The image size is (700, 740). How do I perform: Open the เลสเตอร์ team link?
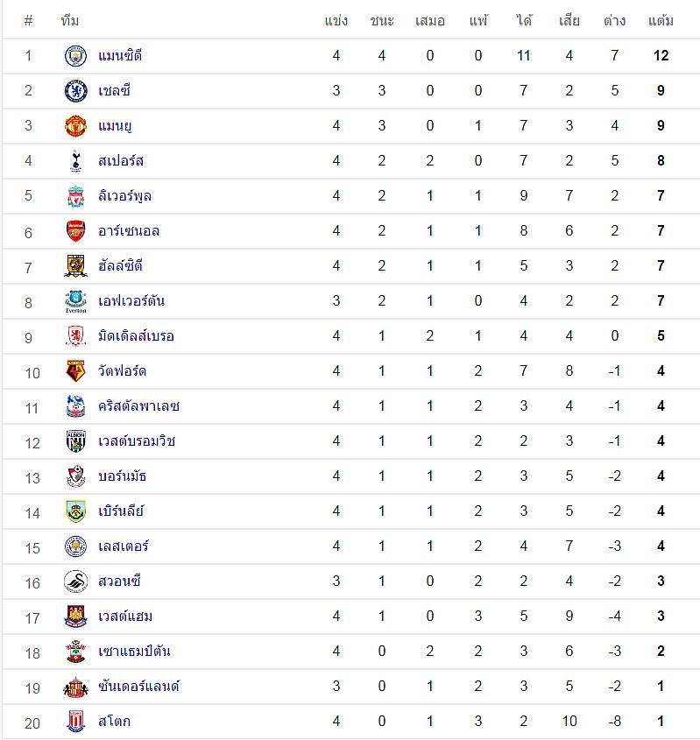pos(124,546)
